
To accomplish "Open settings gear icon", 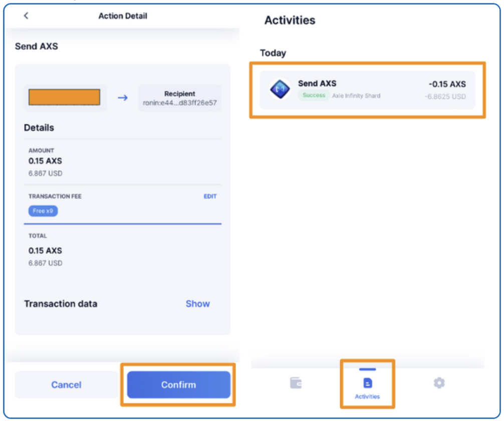I will (439, 383).
